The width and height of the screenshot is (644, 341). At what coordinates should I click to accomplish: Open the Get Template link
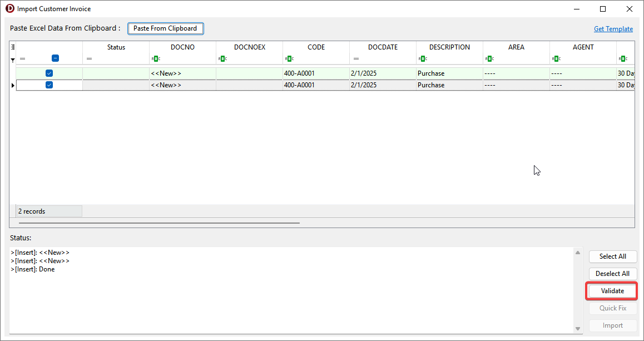pos(613,29)
